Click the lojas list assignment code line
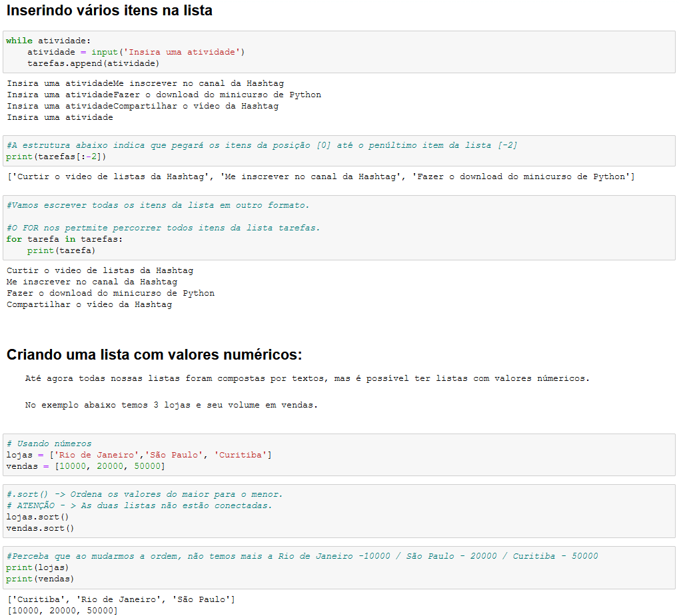 click(x=139, y=455)
